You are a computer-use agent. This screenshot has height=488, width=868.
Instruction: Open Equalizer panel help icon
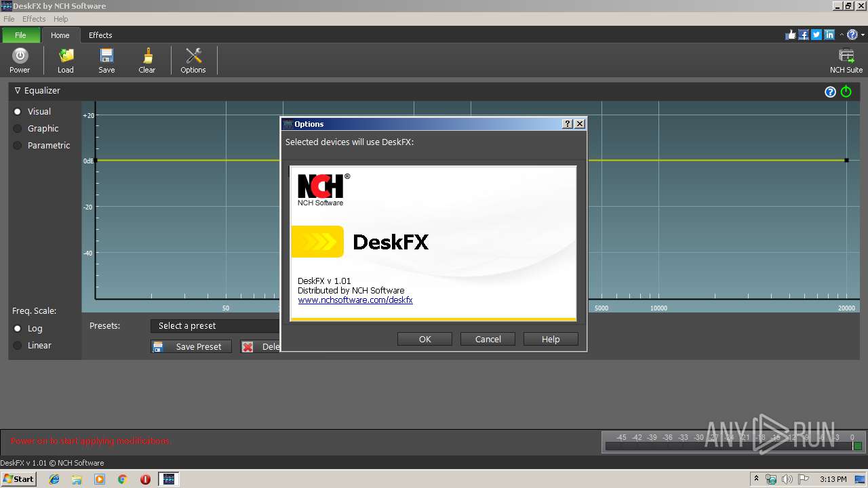tap(830, 91)
